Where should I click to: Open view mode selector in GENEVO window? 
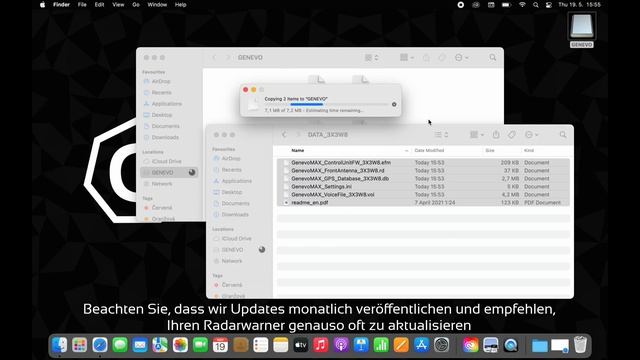click(x=371, y=58)
